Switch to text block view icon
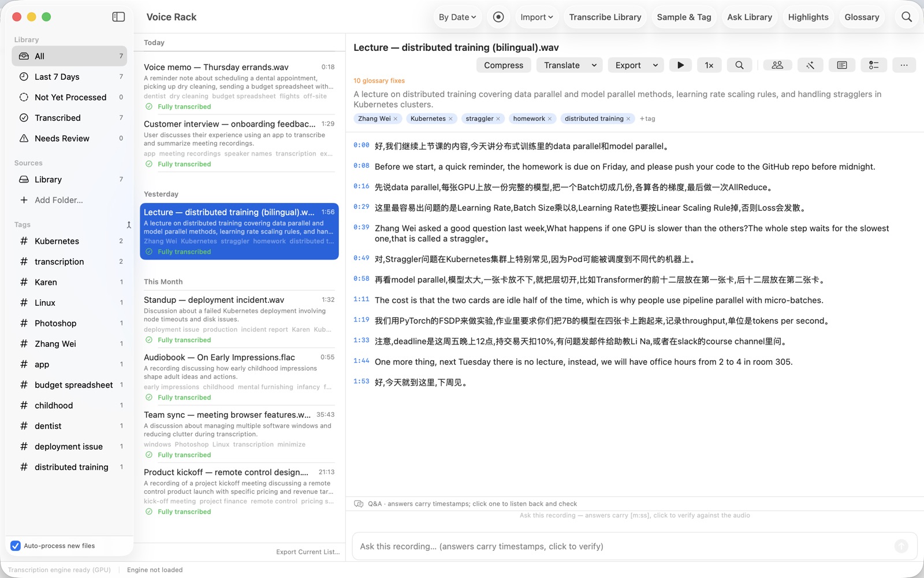924x578 pixels. click(842, 65)
